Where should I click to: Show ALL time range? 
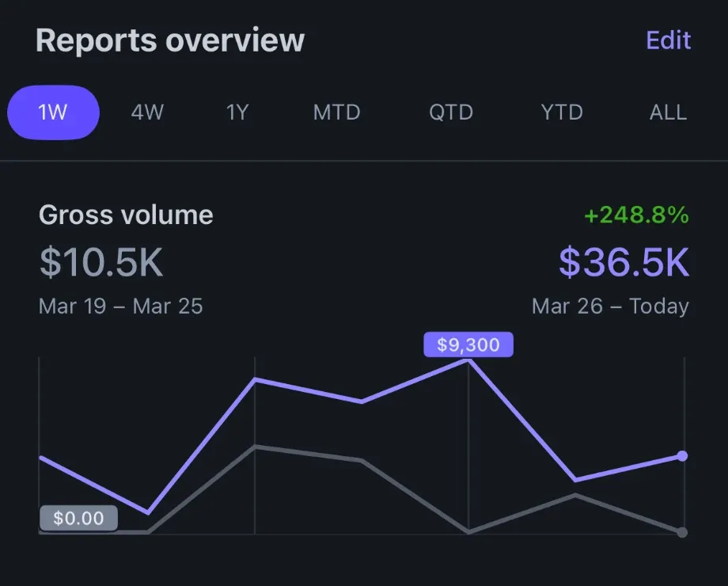point(668,112)
